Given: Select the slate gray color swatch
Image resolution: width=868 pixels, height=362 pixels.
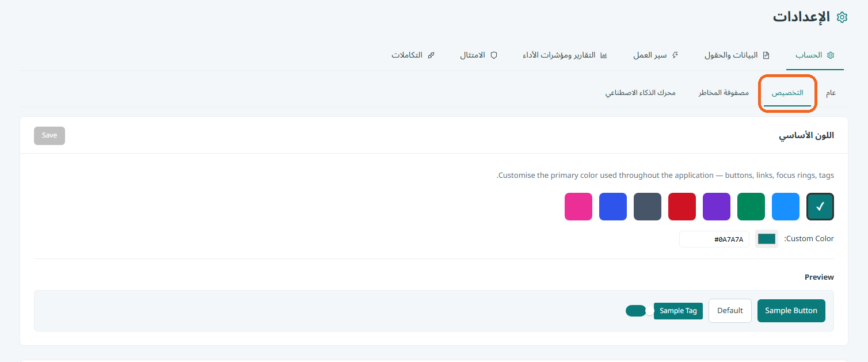Looking at the screenshot, I should point(648,207).
